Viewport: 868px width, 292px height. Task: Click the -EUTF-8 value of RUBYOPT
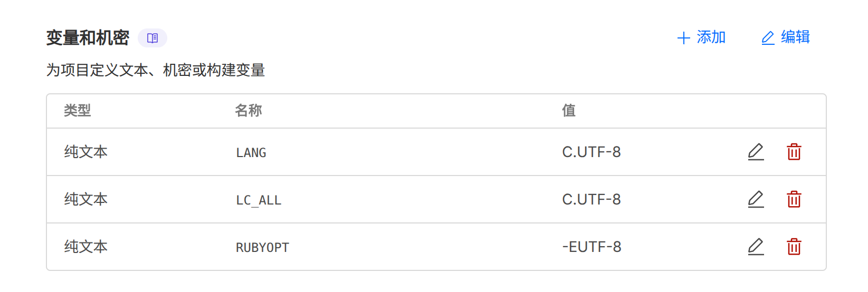tap(592, 247)
